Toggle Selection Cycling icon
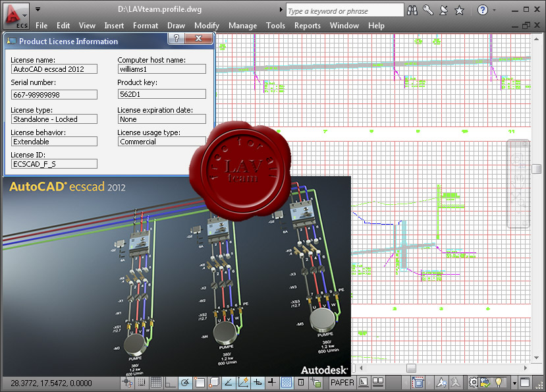The width and height of the screenshot is (546, 392). click(x=316, y=383)
